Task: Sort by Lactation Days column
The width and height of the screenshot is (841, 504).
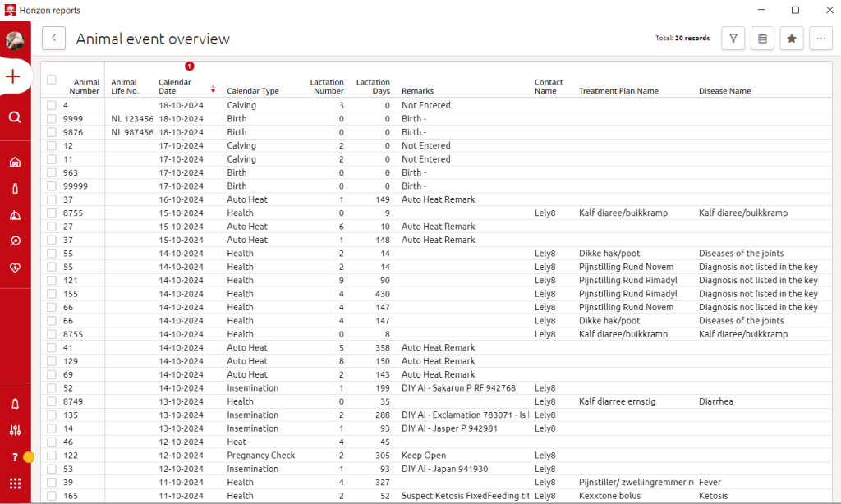Action: click(373, 86)
